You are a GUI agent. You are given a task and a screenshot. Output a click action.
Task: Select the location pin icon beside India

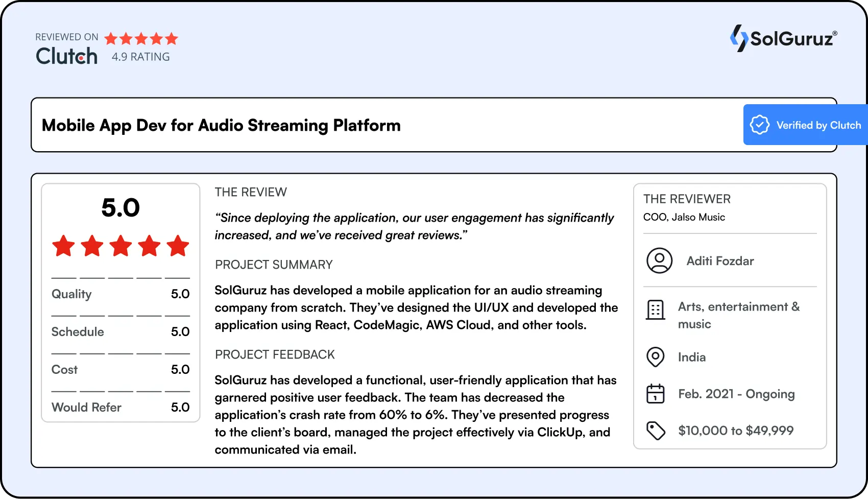point(655,357)
